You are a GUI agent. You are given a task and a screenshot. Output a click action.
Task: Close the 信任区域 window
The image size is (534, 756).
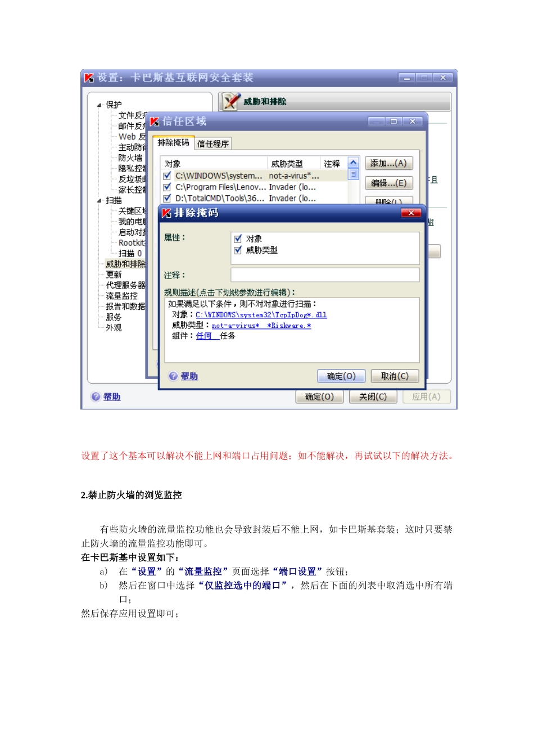click(413, 121)
